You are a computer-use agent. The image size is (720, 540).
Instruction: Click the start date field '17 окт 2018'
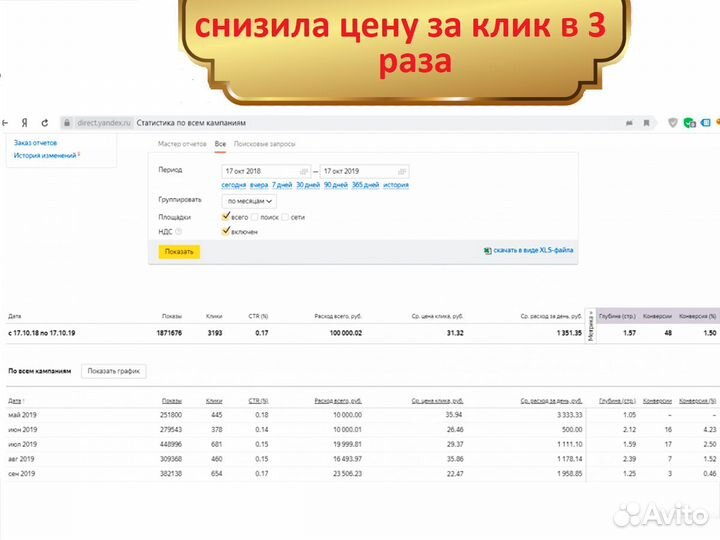[266, 171]
